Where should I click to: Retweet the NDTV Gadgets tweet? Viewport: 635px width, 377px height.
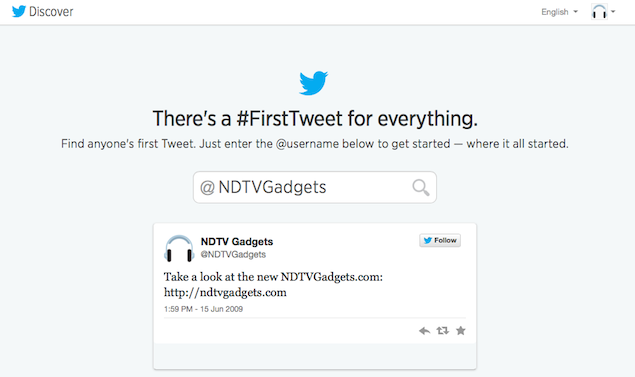tap(443, 331)
